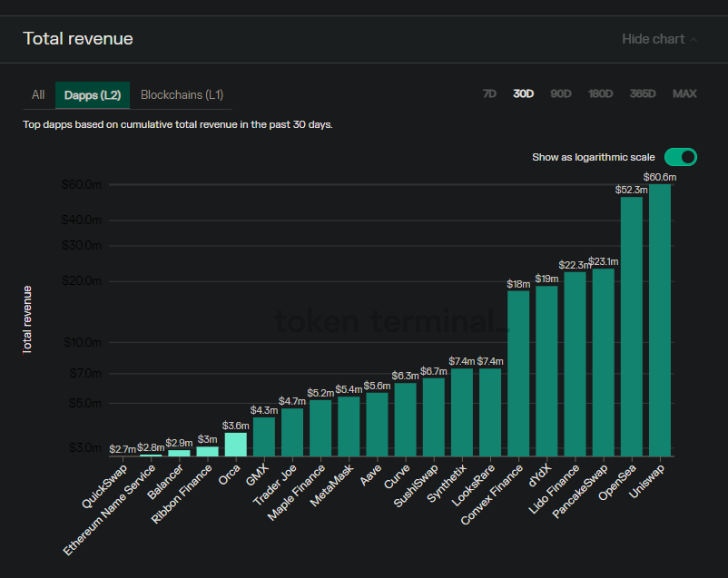Click the $18m value label
728x578 pixels.
(518, 284)
